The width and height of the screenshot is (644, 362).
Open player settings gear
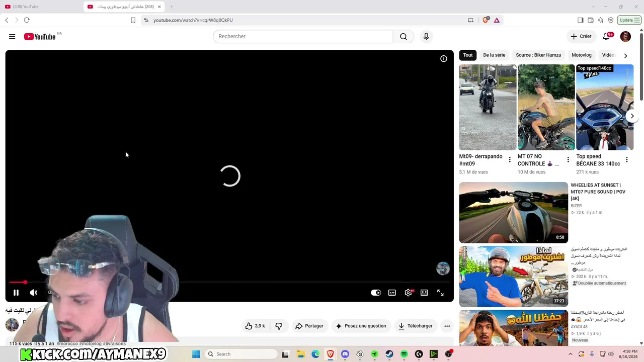(408, 293)
